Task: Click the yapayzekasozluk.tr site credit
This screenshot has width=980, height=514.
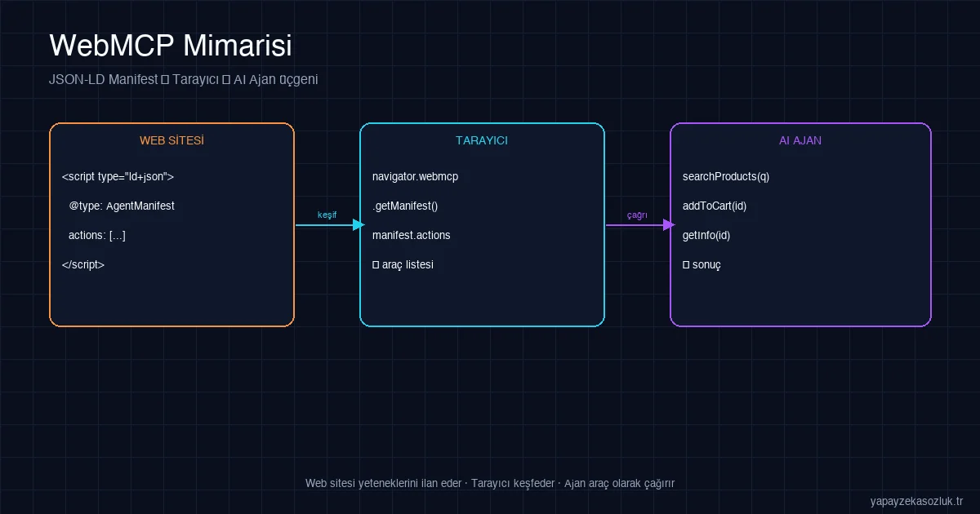Action: pyautogui.click(x=917, y=500)
